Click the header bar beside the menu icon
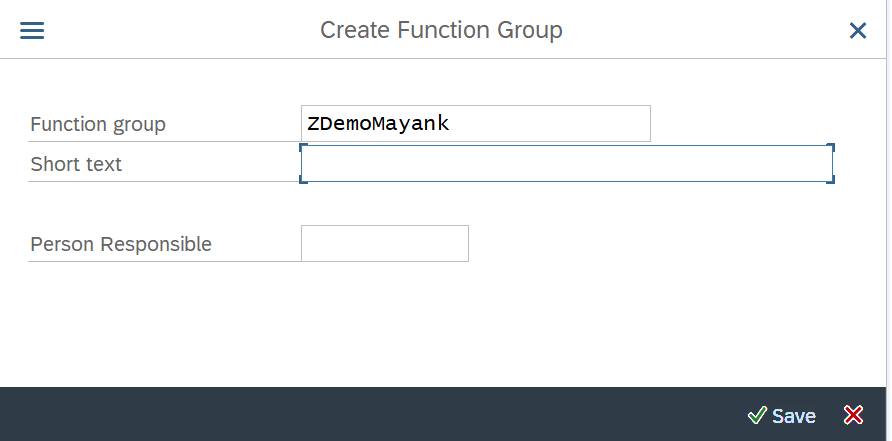This screenshot has width=892, height=441. [x=171, y=30]
